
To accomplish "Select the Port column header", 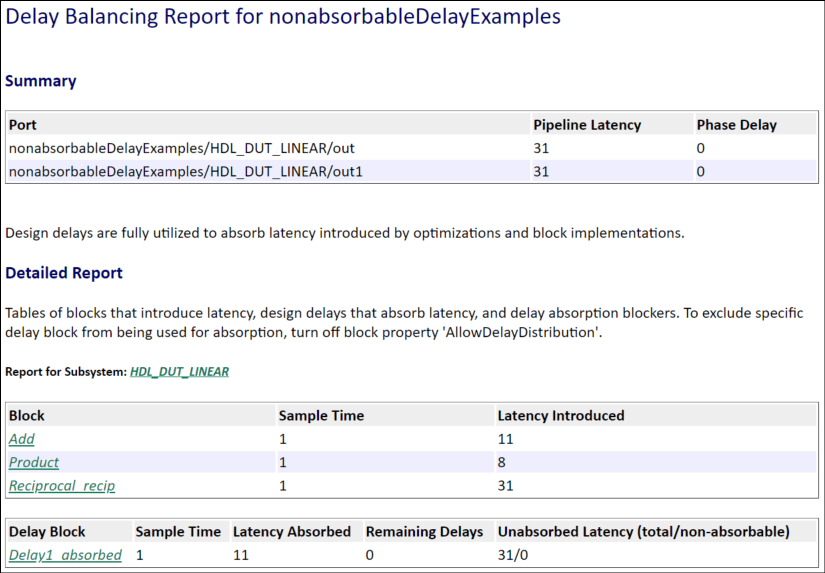I will pos(23,125).
